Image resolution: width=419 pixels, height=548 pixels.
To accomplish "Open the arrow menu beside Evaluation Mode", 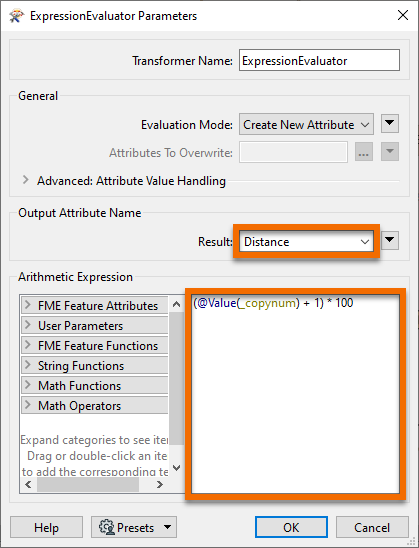I will point(390,123).
